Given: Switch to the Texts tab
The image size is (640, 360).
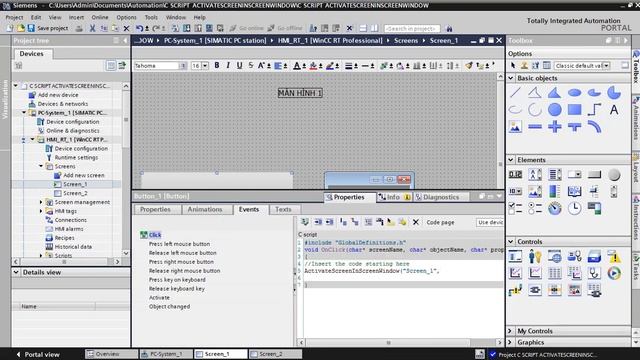Looking at the screenshot, I should [283, 209].
